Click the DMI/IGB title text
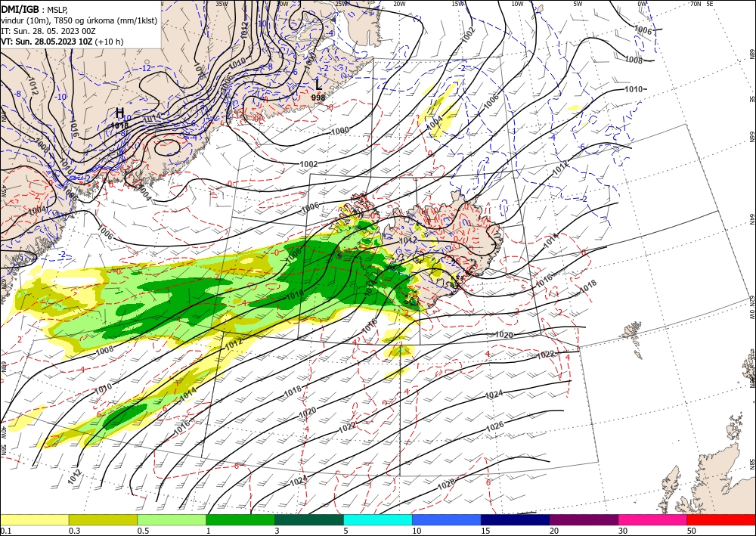 (20, 8)
